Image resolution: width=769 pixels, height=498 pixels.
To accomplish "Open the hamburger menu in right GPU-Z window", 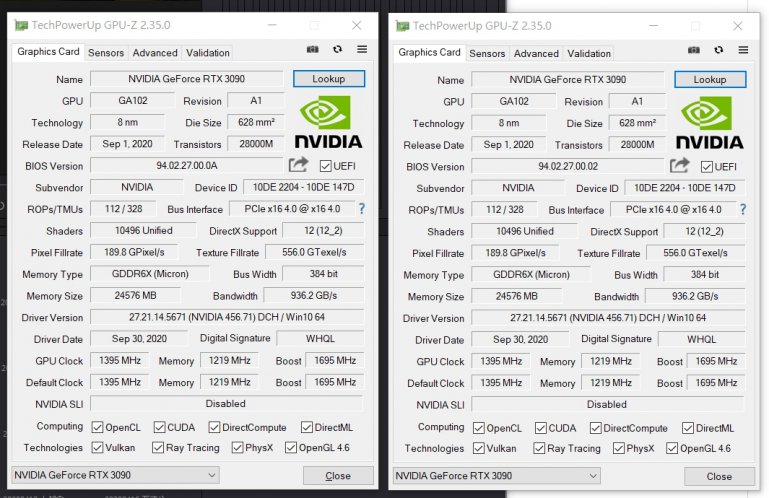I will pyautogui.click(x=743, y=50).
